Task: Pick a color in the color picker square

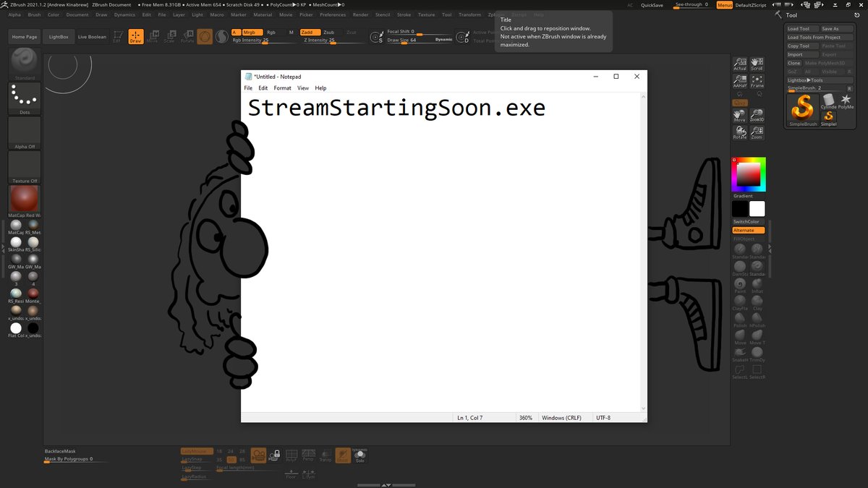Action: tap(749, 174)
